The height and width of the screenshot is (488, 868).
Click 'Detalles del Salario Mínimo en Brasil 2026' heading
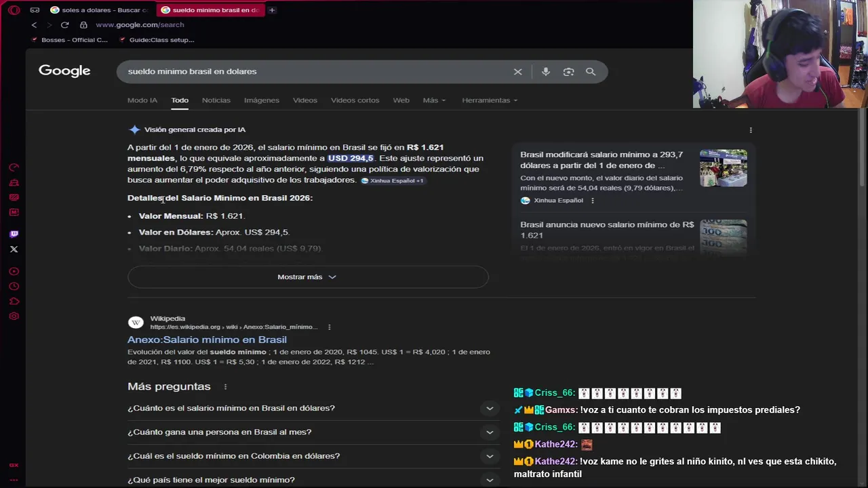coord(220,198)
